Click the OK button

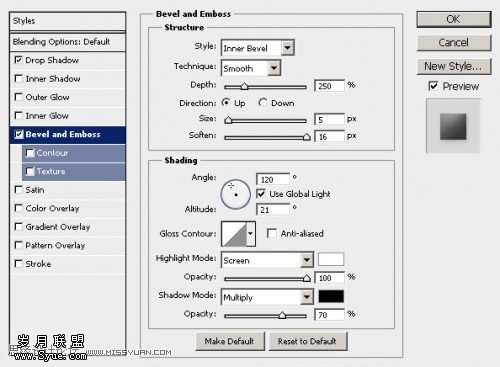454,19
